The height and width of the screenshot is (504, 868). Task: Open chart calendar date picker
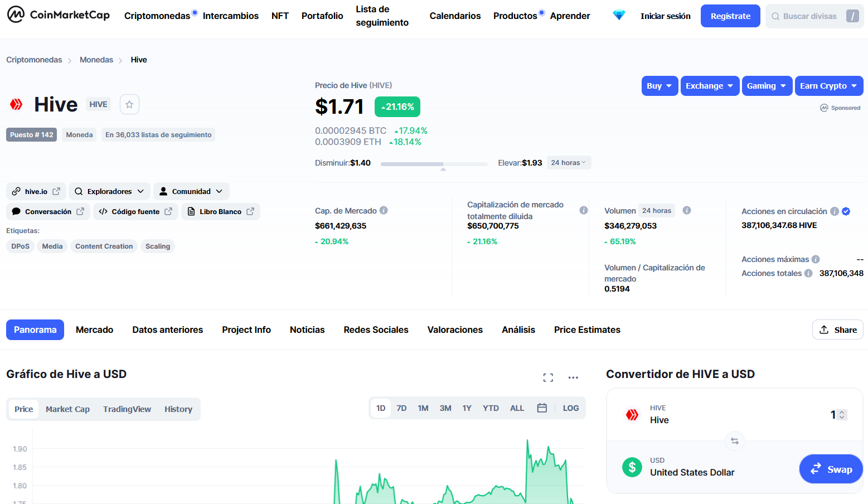[x=542, y=408]
